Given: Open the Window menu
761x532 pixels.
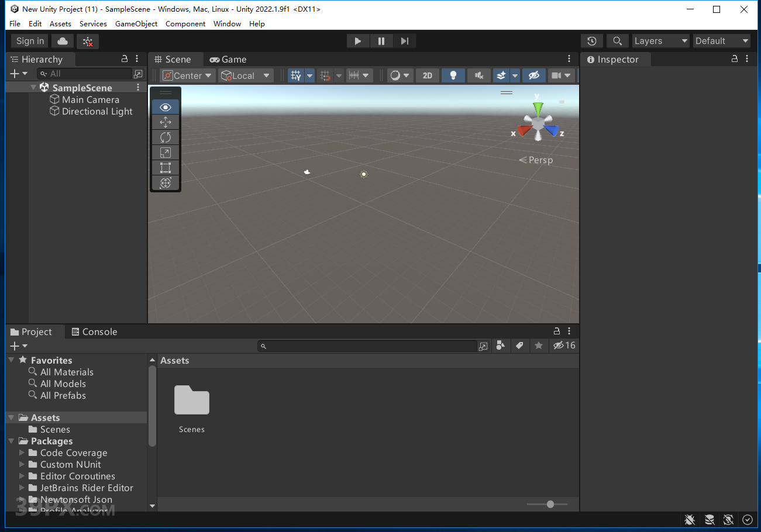Looking at the screenshot, I should tap(227, 24).
